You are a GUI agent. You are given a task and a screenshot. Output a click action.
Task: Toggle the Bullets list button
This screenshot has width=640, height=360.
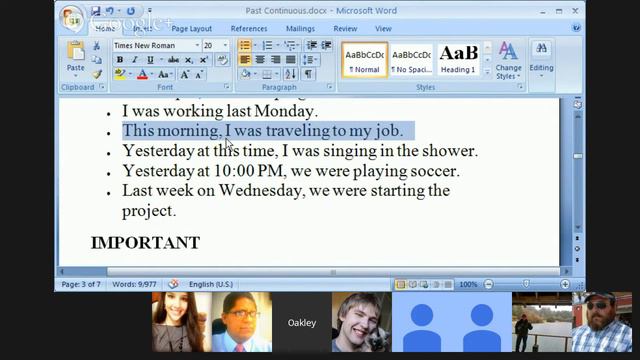245,45
